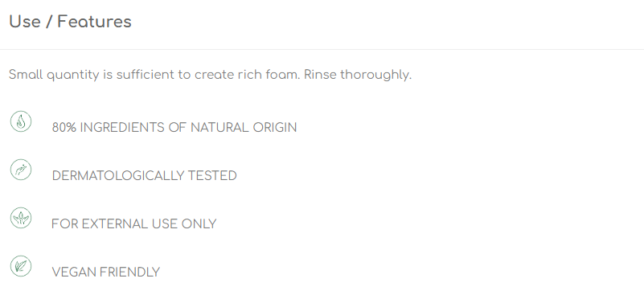Viewport: 644px width, 295px height.
Task: Collapse the Use / Features section heading
Action: click(70, 22)
